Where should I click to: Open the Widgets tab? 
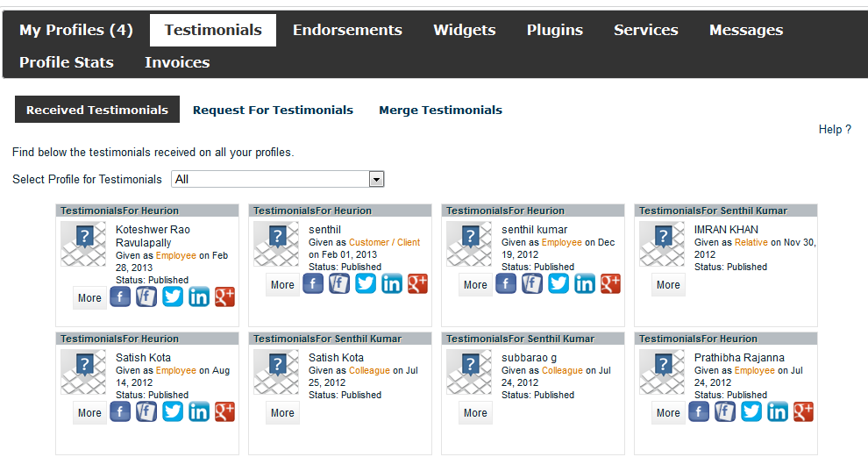tap(465, 30)
